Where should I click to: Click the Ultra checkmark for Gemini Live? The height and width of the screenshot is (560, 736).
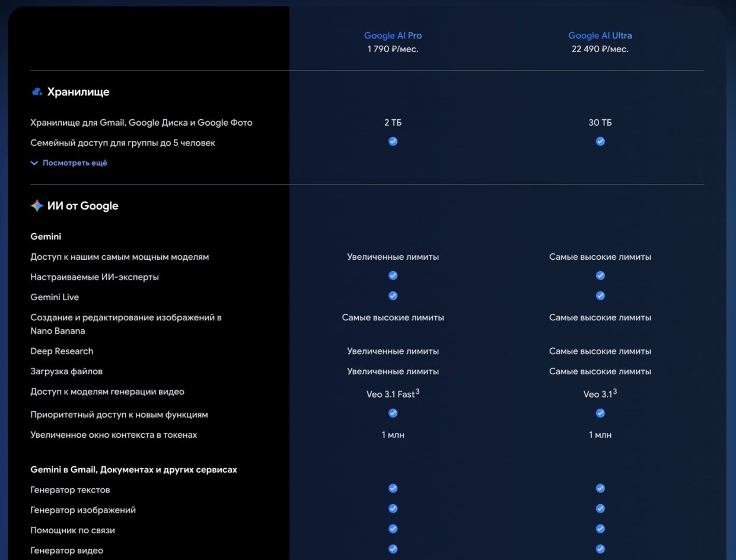pyautogui.click(x=600, y=296)
